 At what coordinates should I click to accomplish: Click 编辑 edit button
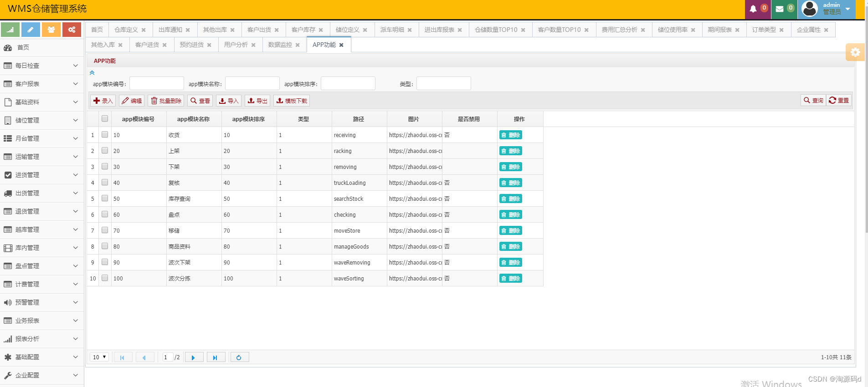(132, 101)
